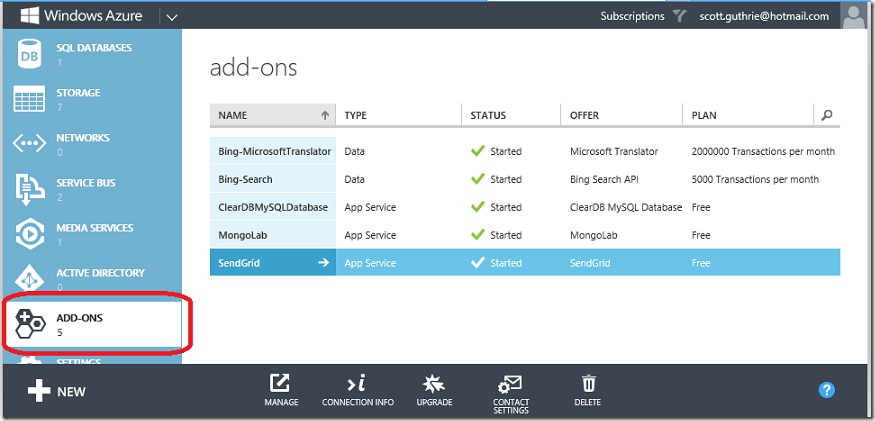Click the OFFER column header
875x421 pixels.
tap(622, 116)
